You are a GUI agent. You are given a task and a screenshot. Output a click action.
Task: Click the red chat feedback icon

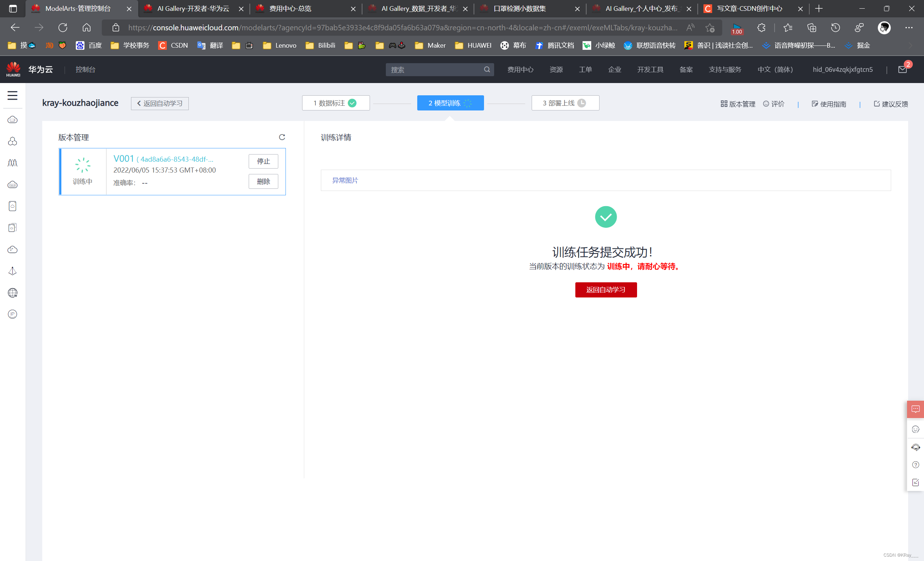point(915,409)
